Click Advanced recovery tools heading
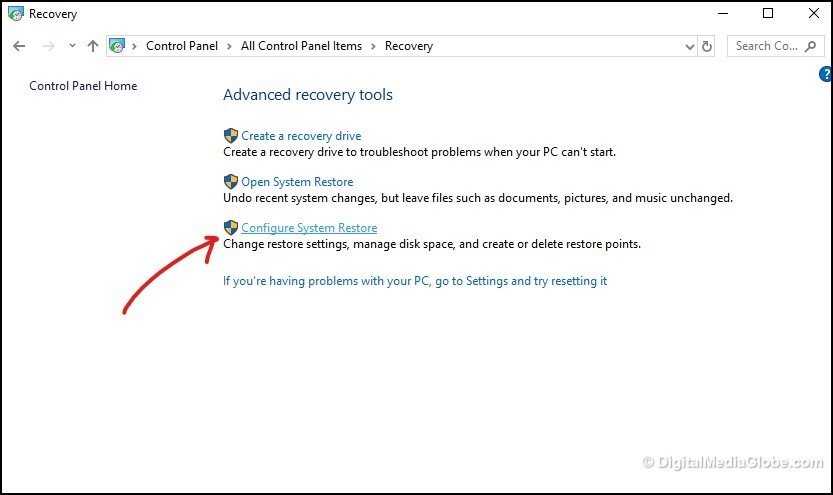Viewport: 833px width, 495px height. pyautogui.click(x=308, y=95)
